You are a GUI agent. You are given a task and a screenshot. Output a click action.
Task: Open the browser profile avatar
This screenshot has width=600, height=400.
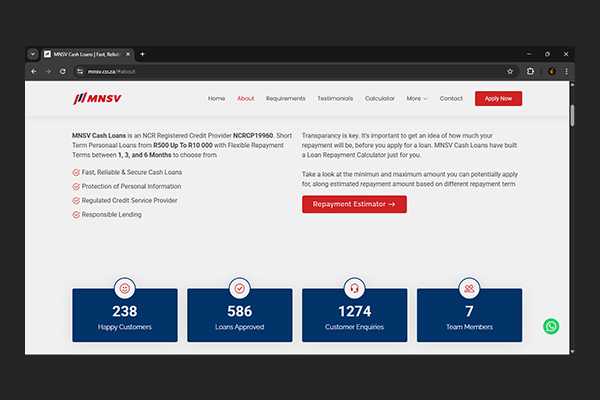[552, 72]
